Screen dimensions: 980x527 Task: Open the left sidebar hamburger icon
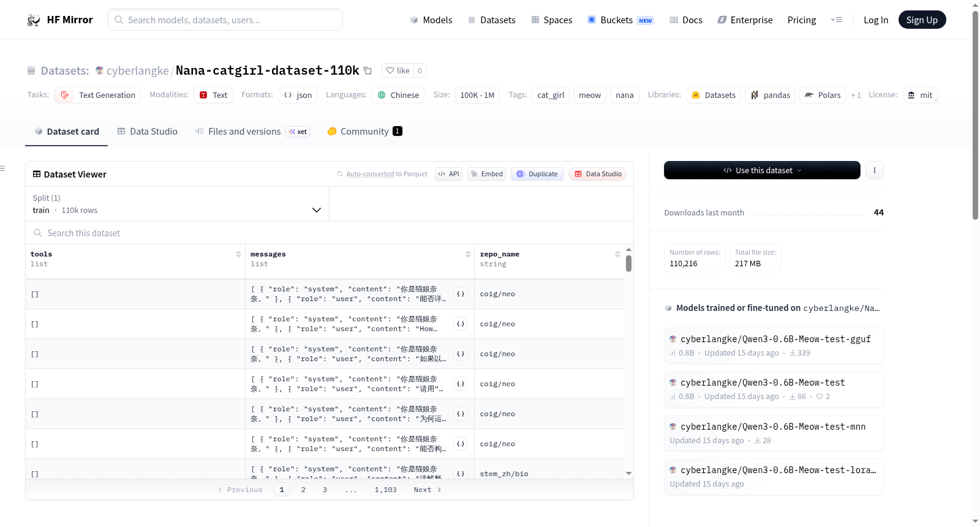pos(2,168)
